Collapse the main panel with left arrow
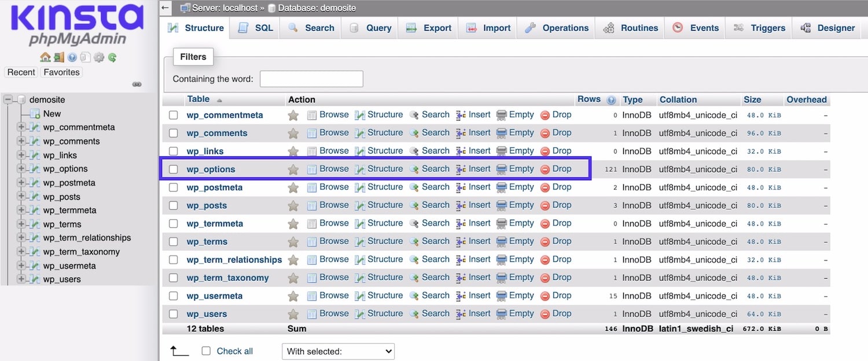 (165, 8)
